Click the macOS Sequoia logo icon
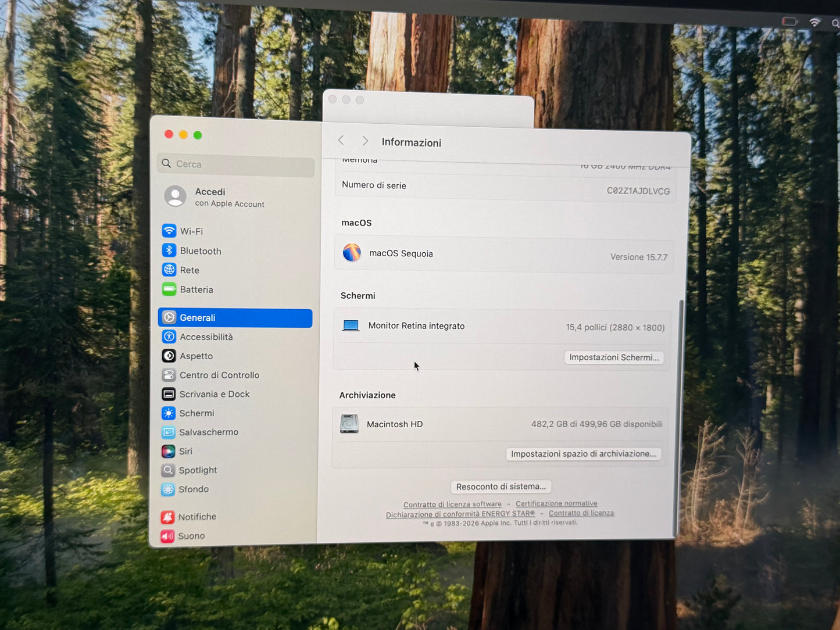 click(352, 253)
